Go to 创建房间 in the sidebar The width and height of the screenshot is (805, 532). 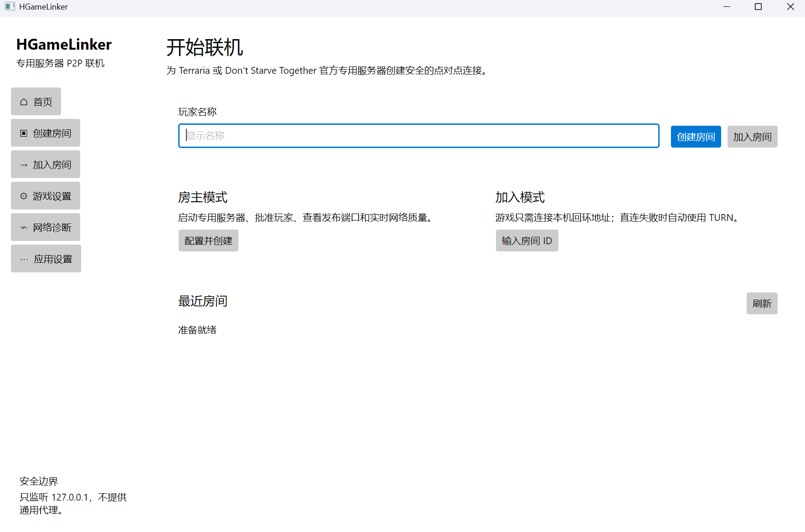coord(46,133)
